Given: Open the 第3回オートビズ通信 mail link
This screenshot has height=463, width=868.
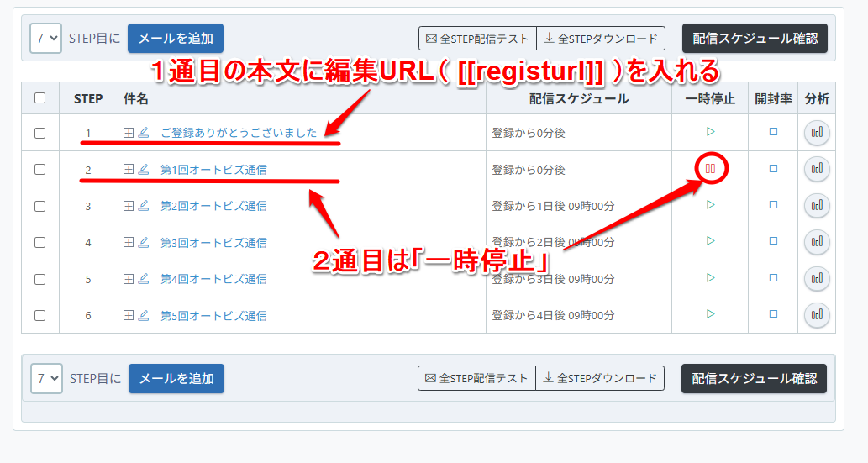Looking at the screenshot, I should pos(213,243).
